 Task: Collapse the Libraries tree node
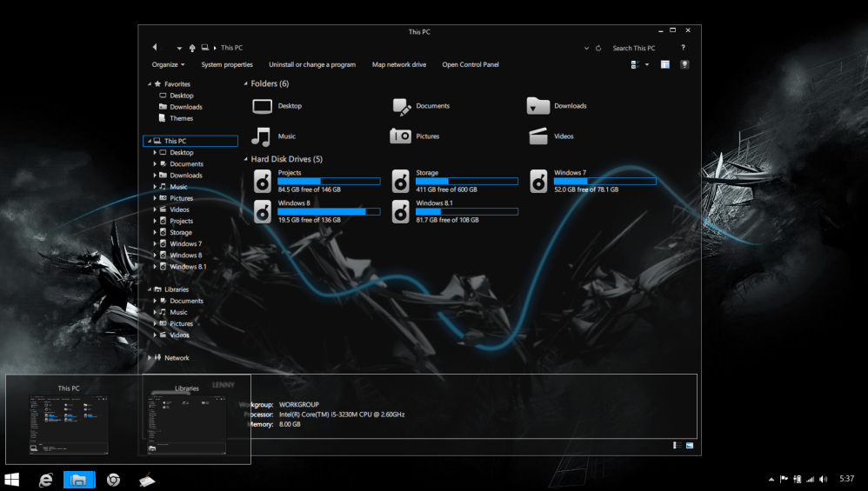click(x=150, y=289)
